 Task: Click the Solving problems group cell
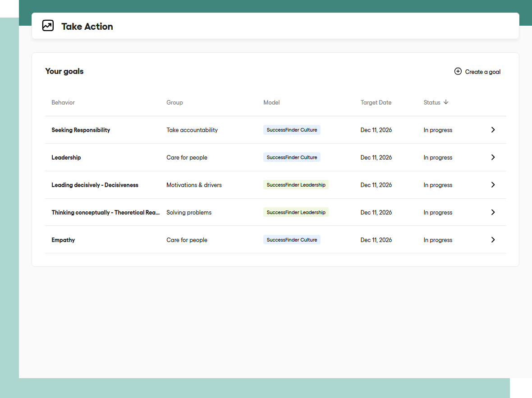pos(189,212)
